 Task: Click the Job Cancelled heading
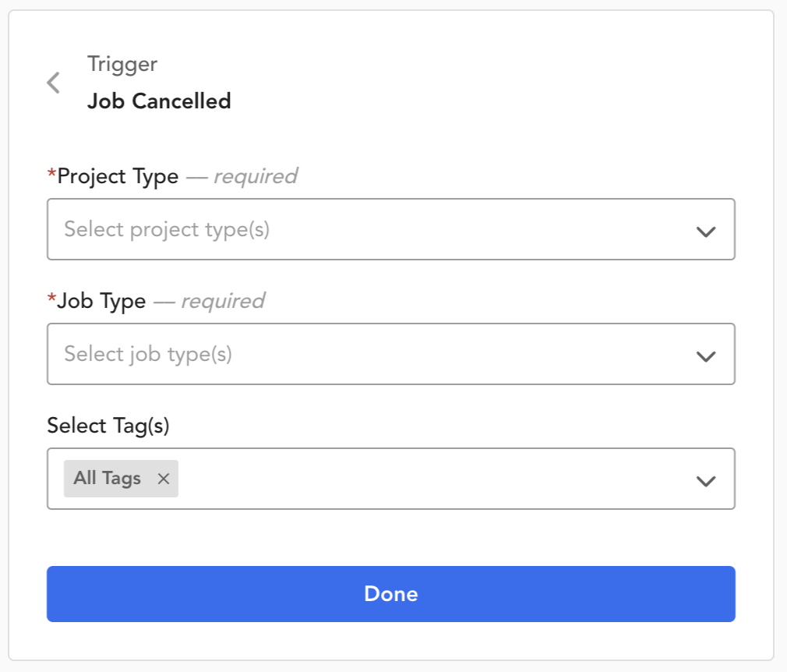coord(159,101)
